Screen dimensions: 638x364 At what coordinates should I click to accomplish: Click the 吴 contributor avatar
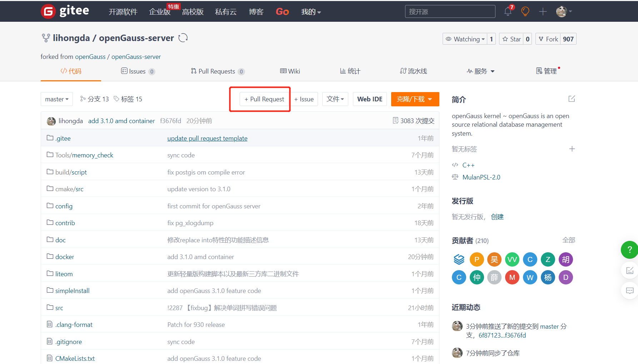click(494, 259)
